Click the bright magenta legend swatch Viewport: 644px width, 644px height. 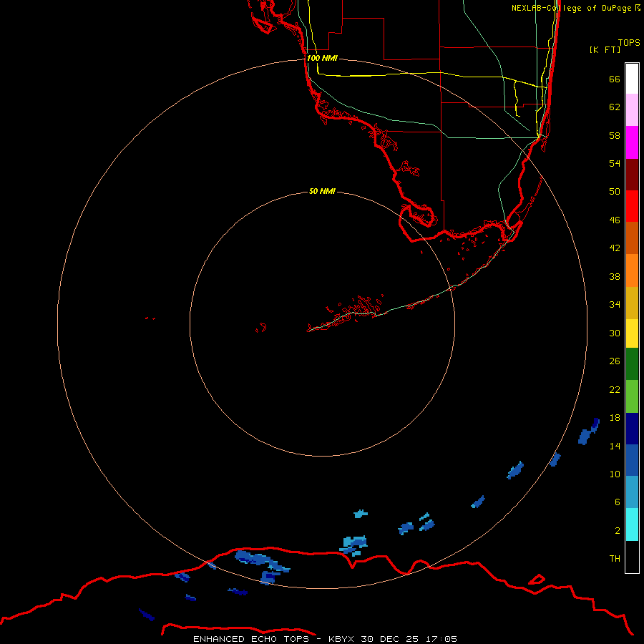(632, 142)
